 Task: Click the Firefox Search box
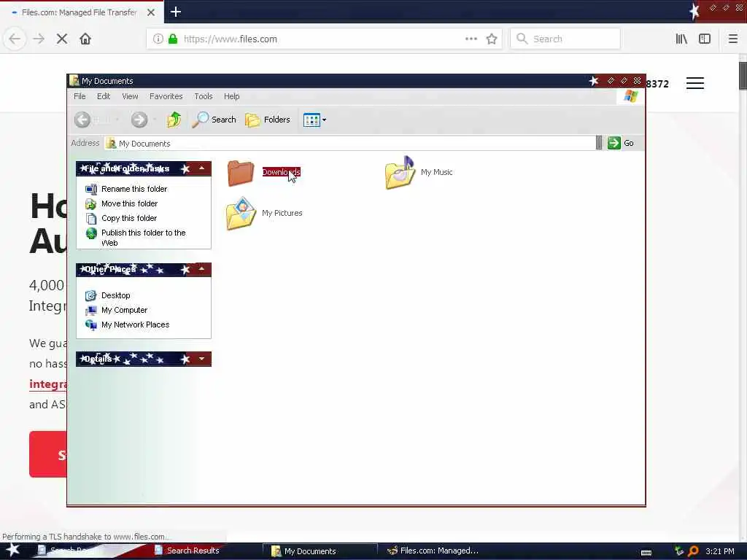click(x=565, y=39)
